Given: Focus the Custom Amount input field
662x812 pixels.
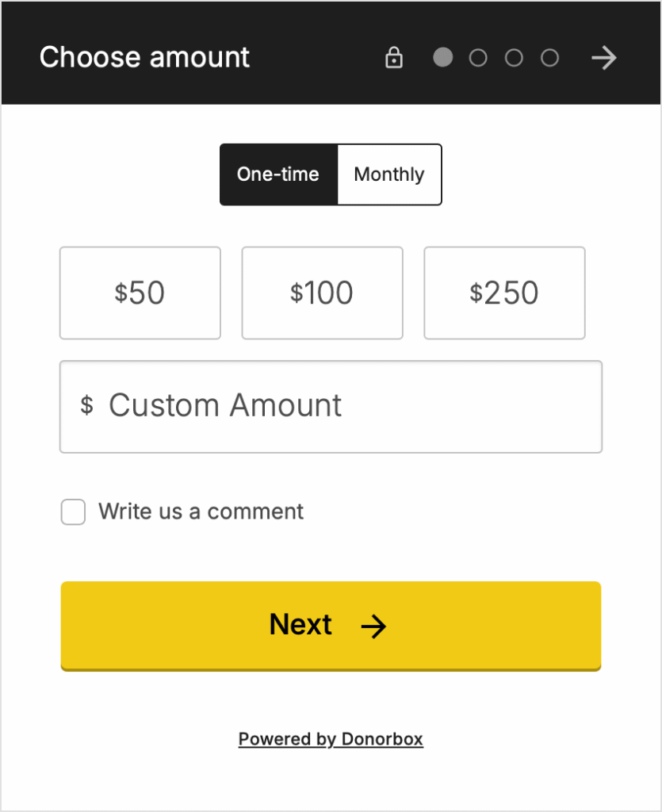Looking at the screenshot, I should tap(331, 407).
